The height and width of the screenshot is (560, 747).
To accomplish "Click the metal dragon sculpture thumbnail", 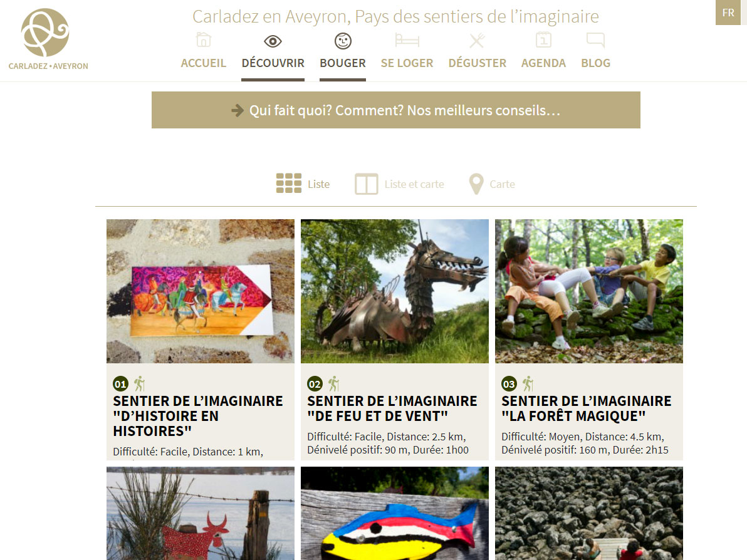I will click(x=394, y=291).
